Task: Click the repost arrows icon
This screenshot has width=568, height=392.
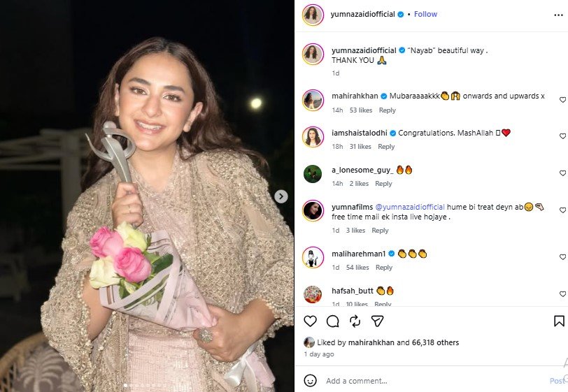Action: (x=355, y=321)
